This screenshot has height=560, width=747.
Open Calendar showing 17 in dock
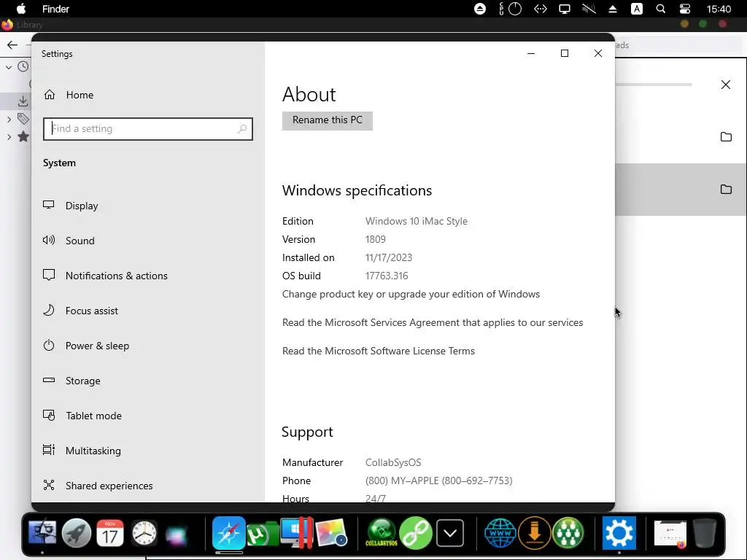[x=110, y=533]
